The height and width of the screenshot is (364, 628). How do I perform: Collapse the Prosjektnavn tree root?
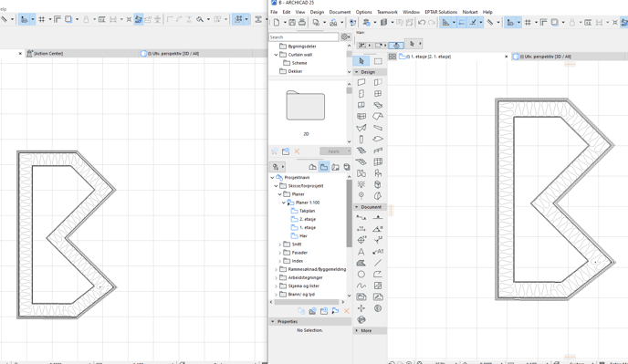point(272,177)
